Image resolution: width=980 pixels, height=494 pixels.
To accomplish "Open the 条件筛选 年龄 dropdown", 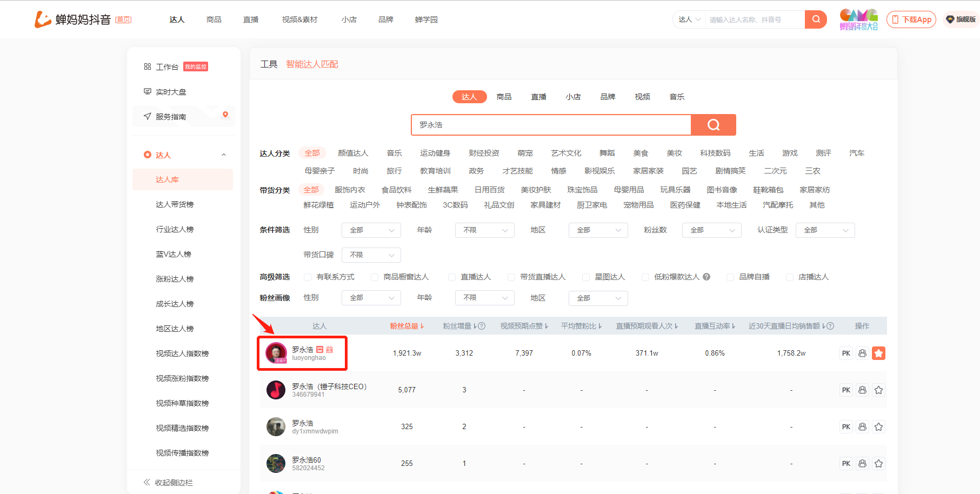I will 485,230.
